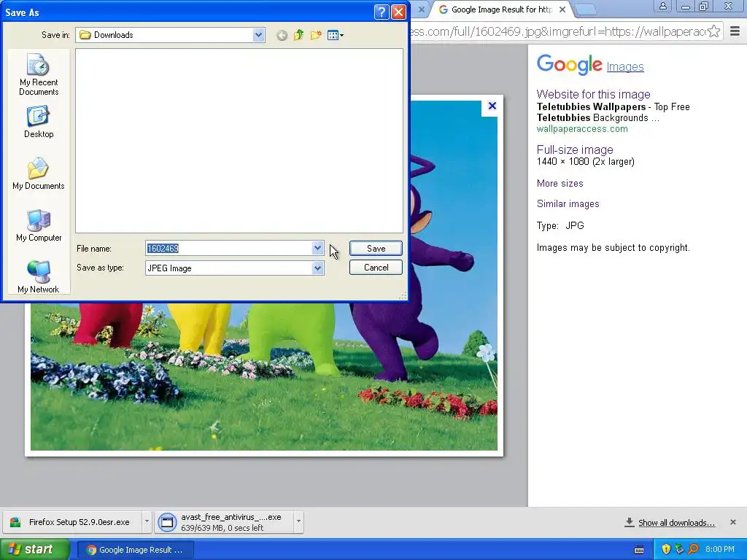Click the Save button
This screenshot has height=560, width=747.
coord(376,248)
